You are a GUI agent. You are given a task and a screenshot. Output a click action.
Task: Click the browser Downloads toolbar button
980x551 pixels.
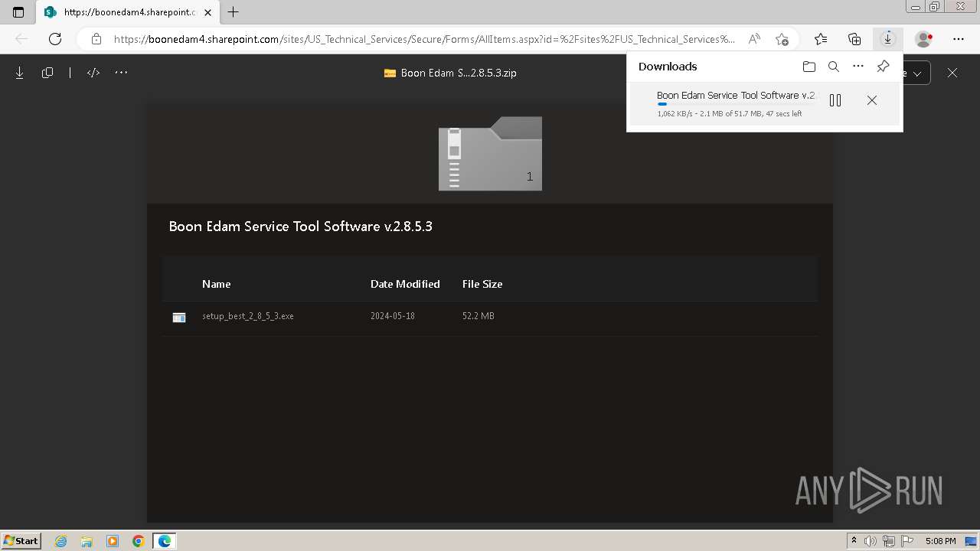coord(887,39)
